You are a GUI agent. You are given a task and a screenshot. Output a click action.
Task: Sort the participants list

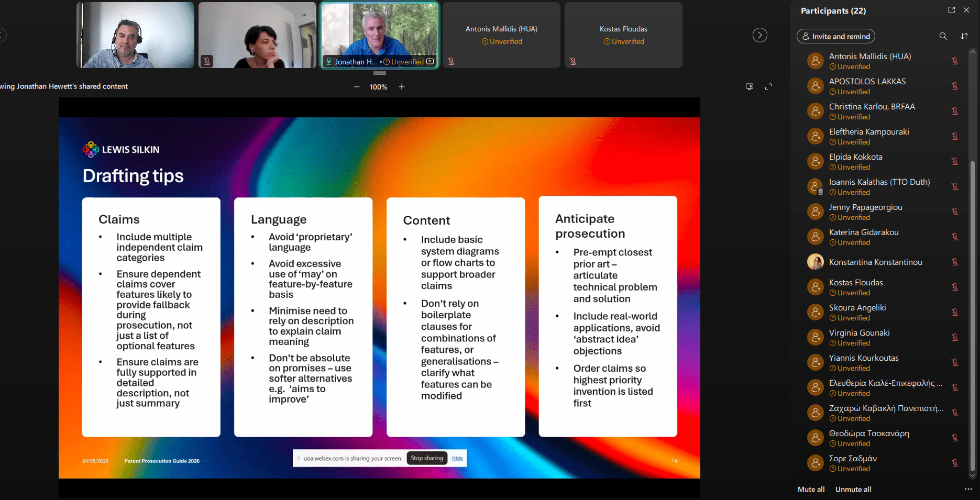coord(964,36)
